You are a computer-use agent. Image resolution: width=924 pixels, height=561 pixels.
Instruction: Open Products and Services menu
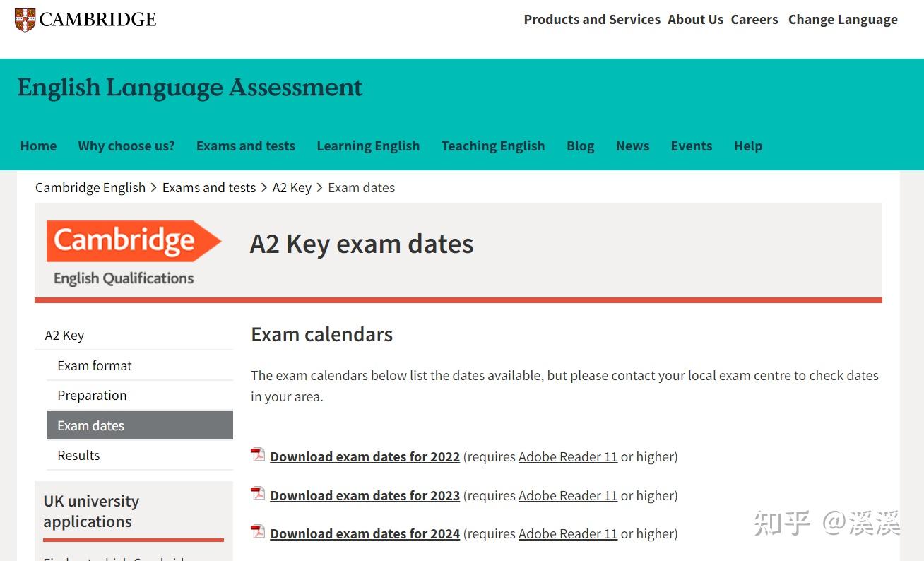click(x=592, y=20)
